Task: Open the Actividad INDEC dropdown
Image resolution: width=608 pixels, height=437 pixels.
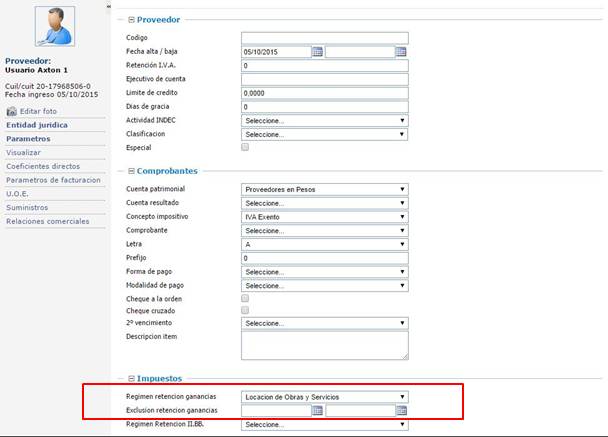Action: (325, 120)
